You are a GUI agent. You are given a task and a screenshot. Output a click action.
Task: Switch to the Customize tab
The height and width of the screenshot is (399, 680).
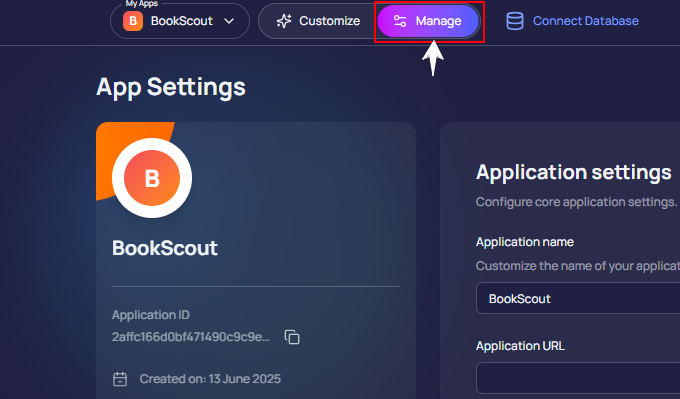[x=318, y=21]
